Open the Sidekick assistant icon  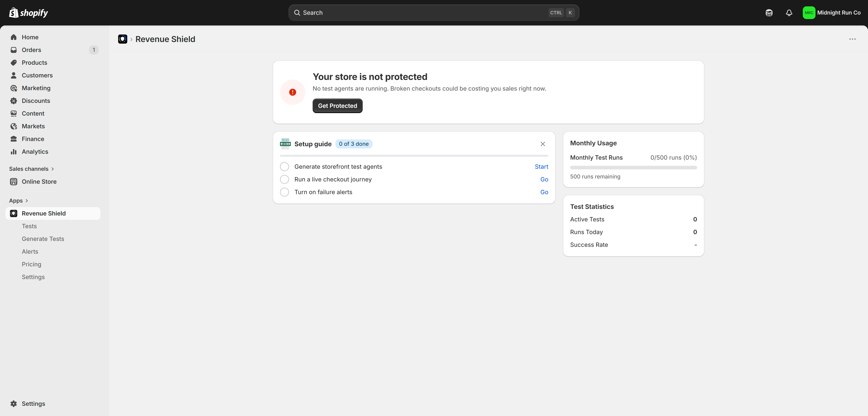pyautogui.click(x=769, y=13)
